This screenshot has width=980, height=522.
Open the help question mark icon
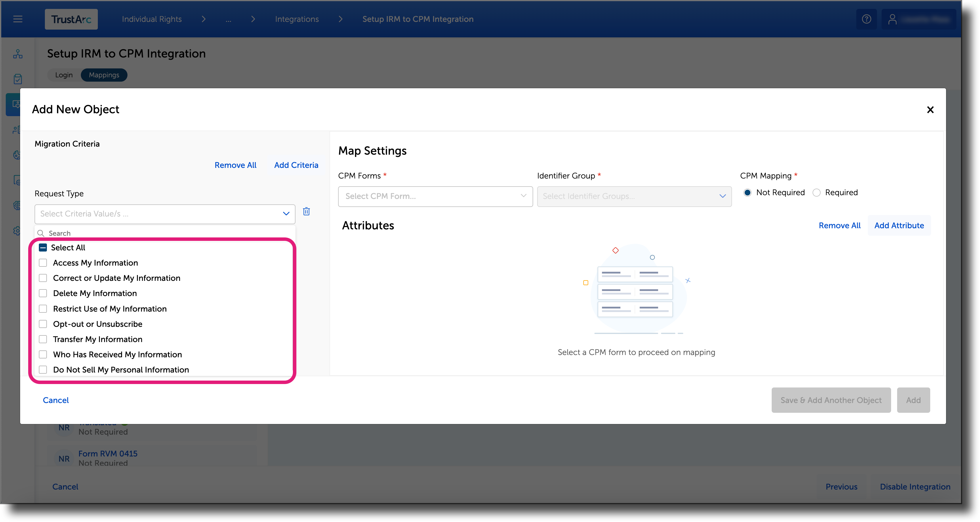[x=866, y=19]
